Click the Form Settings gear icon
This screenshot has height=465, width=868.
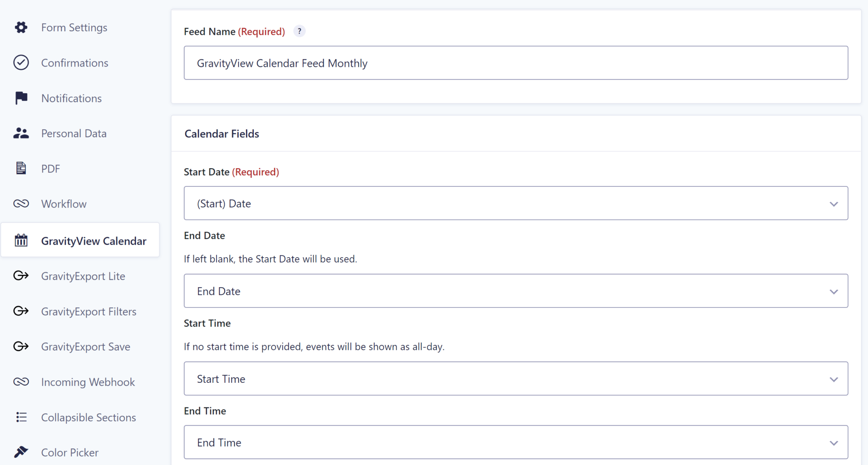pos(21,28)
